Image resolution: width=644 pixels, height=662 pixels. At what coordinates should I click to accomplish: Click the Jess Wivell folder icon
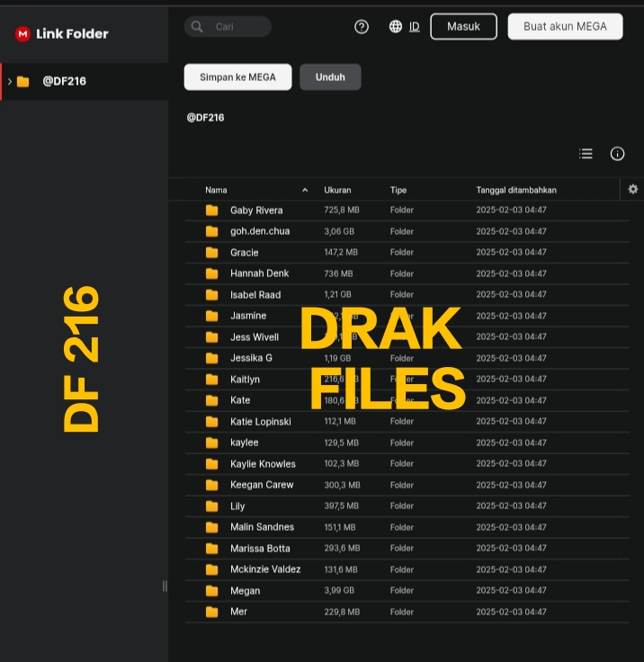click(x=211, y=337)
